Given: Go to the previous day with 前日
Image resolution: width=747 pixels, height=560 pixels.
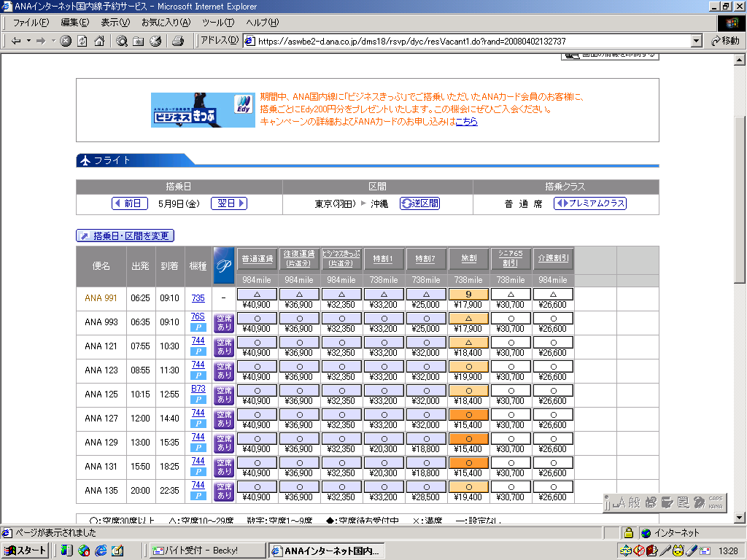Looking at the screenshot, I should (x=130, y=203).
